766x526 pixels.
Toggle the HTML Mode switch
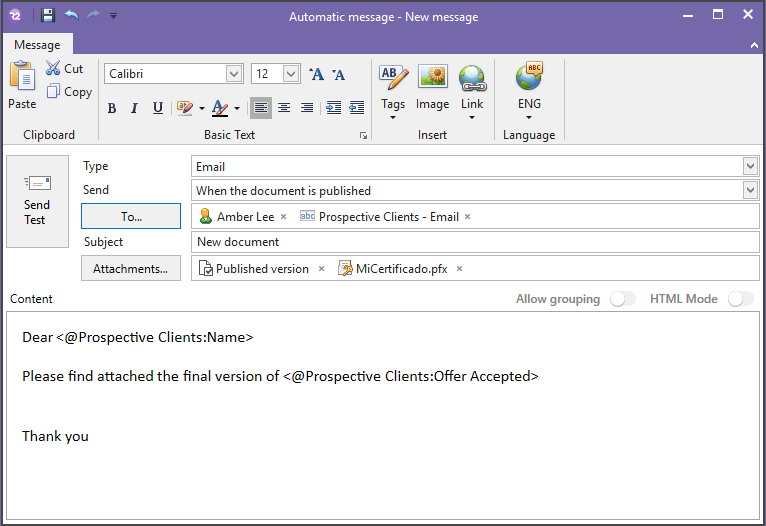click(741, 299)
